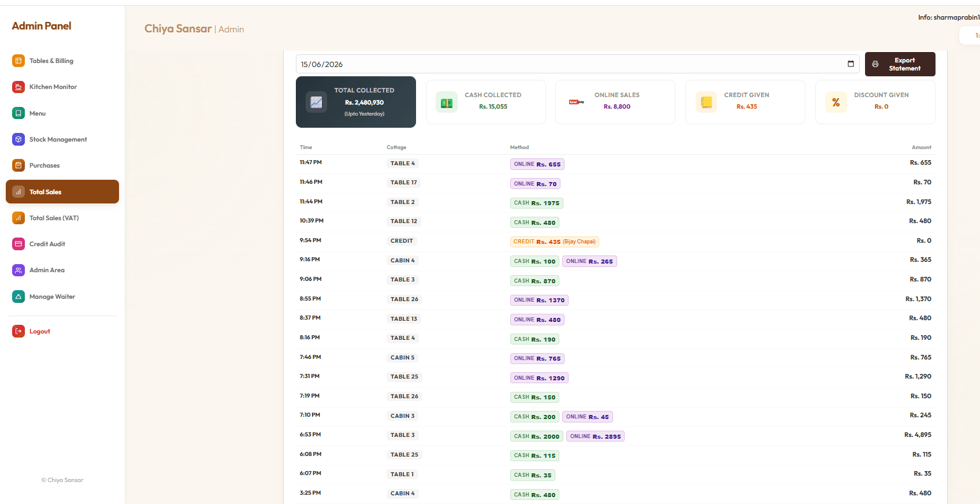The width and height of the screenshot is (980, 504).
Task: Open the Admin Area link
Action: coord(62,270)
